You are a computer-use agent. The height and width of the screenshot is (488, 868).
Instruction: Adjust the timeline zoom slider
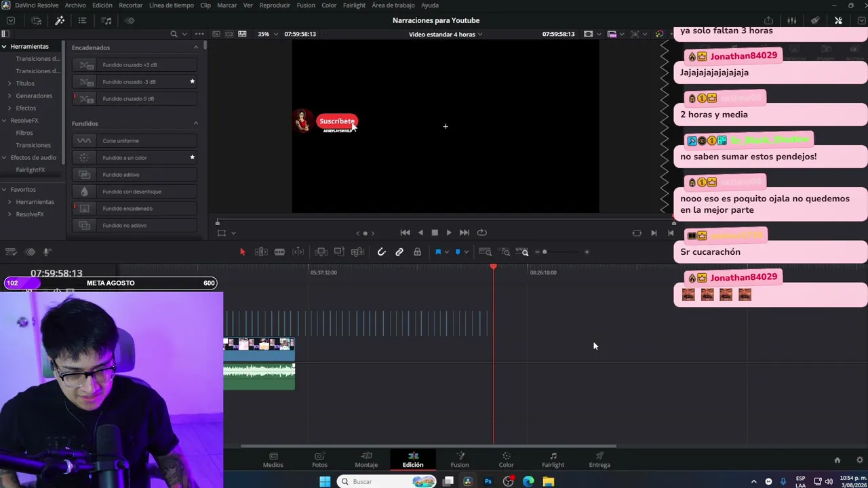(x=545, y=252)
